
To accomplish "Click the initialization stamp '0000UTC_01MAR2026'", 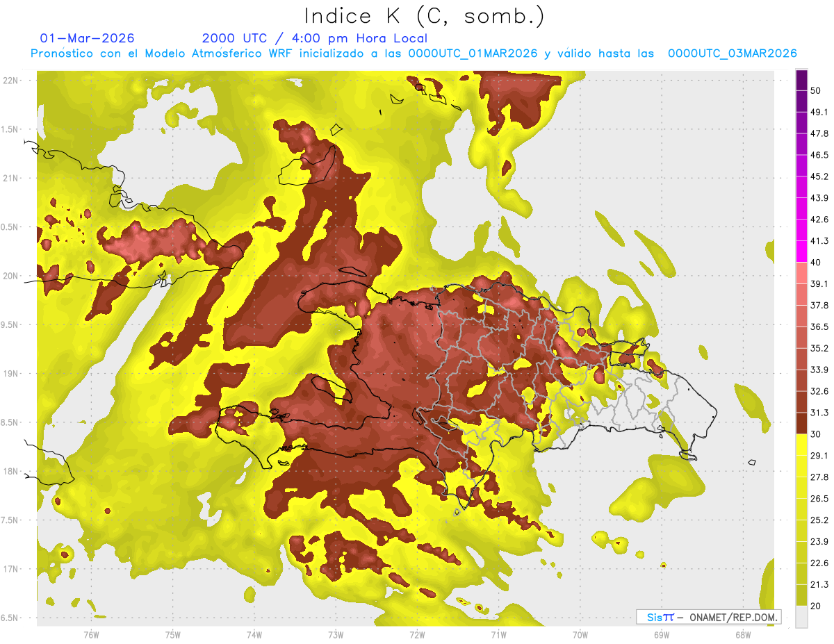I will point(473,53).
